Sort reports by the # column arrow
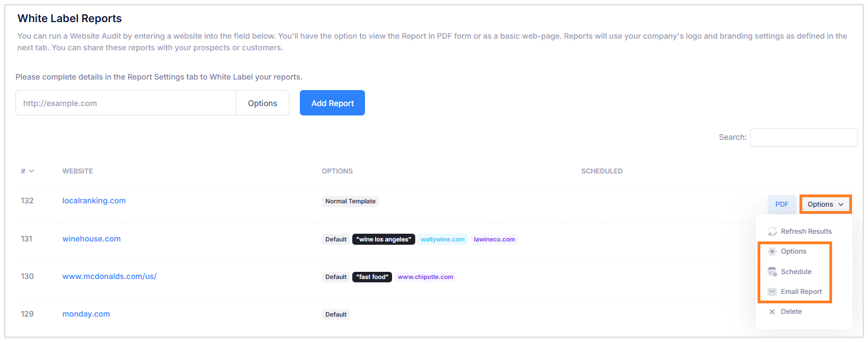Image resolution: width=868 pixels, height=342 pixels. click(31, 171)
